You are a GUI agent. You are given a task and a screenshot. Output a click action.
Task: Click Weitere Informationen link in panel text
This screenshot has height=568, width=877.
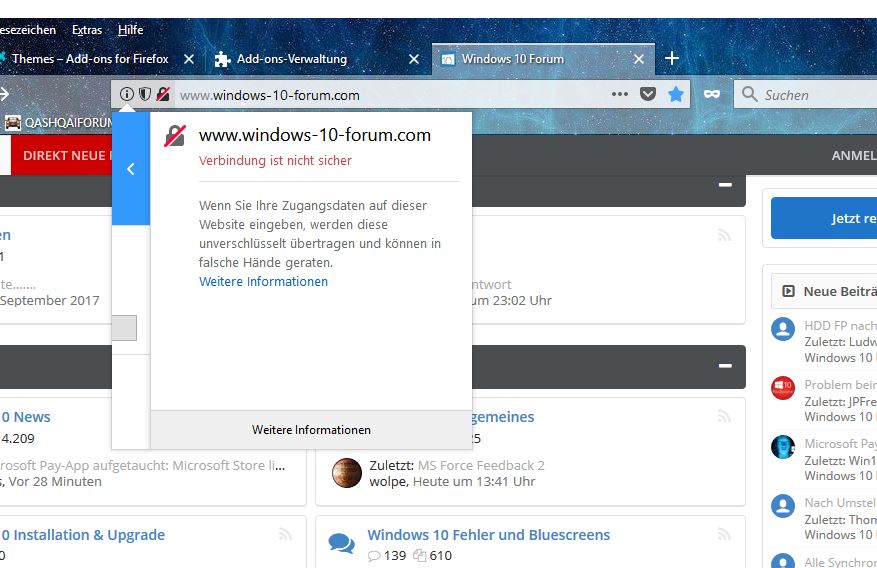[263, 281]
